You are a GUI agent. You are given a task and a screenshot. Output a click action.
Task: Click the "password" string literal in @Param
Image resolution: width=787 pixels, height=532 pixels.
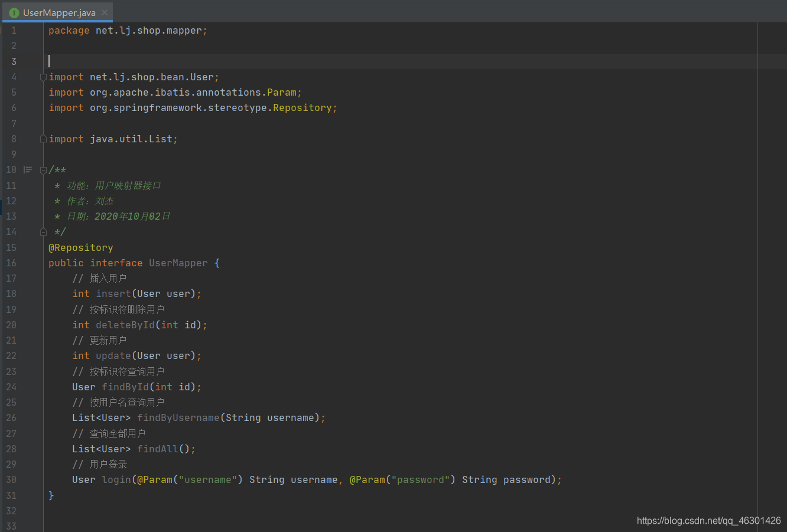click(421, 480)
